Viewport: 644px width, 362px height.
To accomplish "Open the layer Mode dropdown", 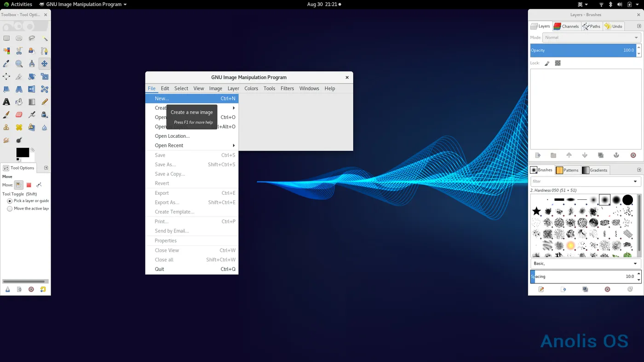I will click(592, 38).
